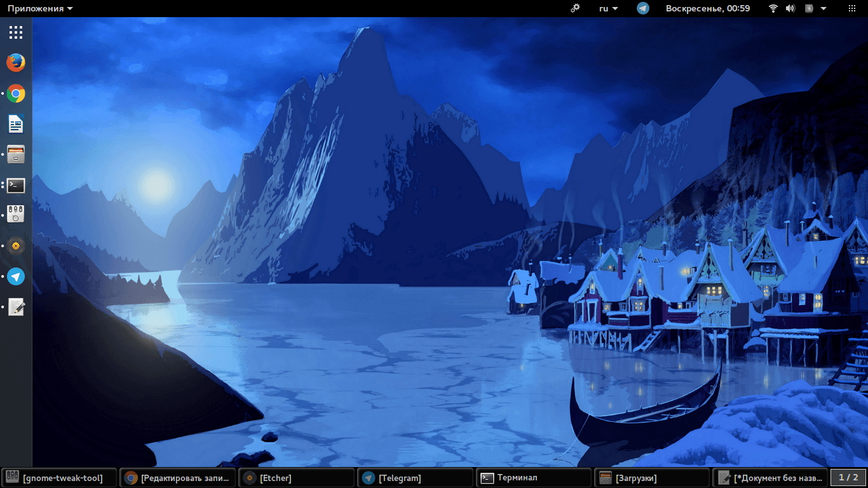
Task: Switch to the [Редактировать запи… Chrome window
Action: point(178,478)
